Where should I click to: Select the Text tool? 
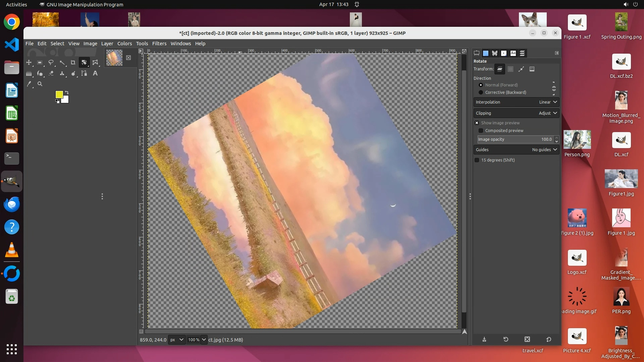(95, 73)
